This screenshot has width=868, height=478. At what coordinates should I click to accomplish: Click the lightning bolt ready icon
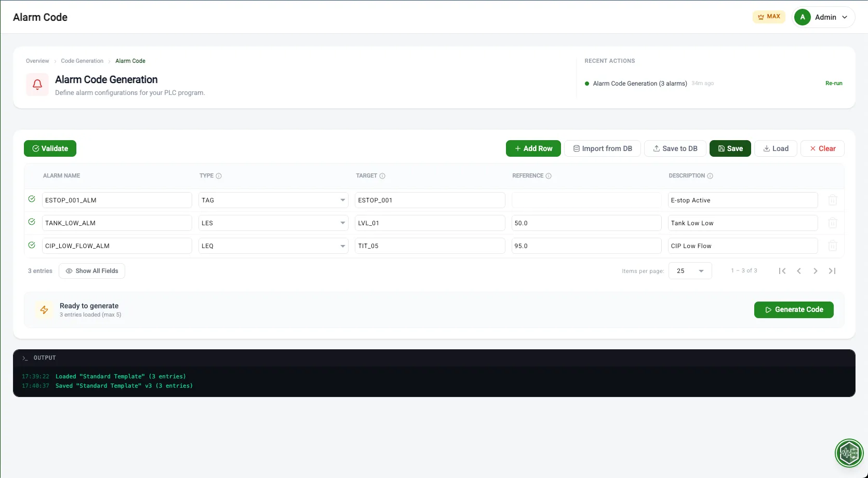coord(44,310)
